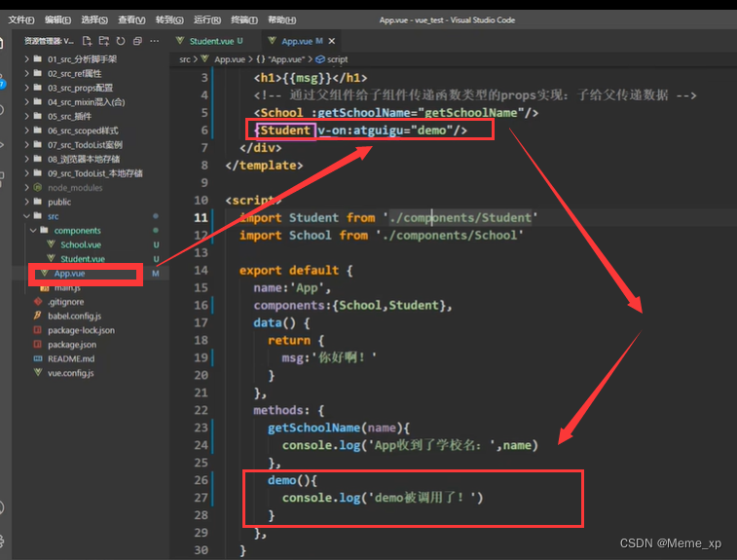Open the 终端(T) menu
The width and height of the screenshot is (737, 560).
(244, 20)
